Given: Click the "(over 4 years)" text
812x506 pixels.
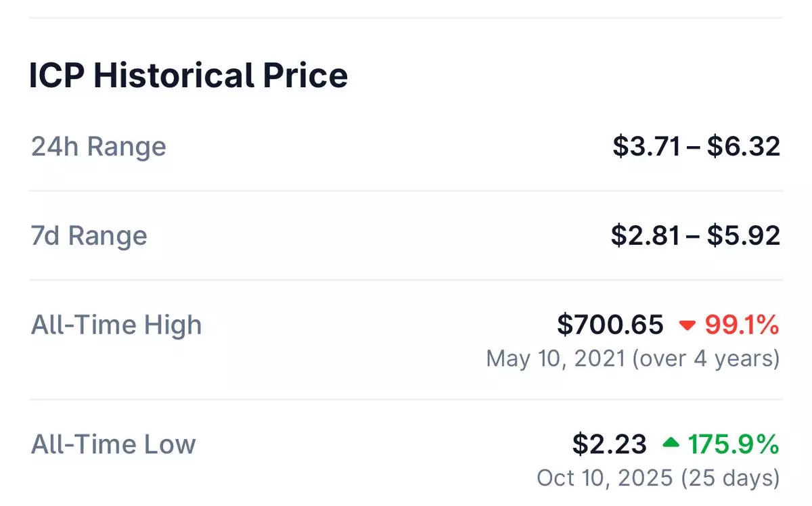Looking at the screenshot, I should [x=706, y=359].
